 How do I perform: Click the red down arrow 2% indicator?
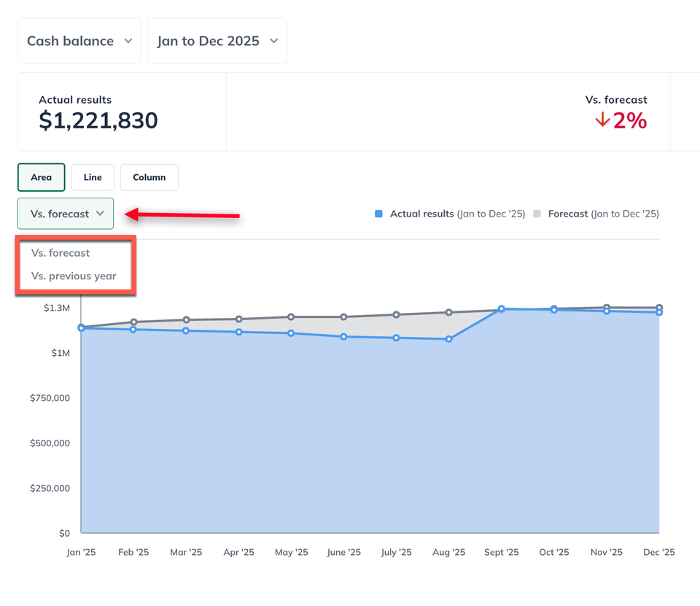[621, 120]
